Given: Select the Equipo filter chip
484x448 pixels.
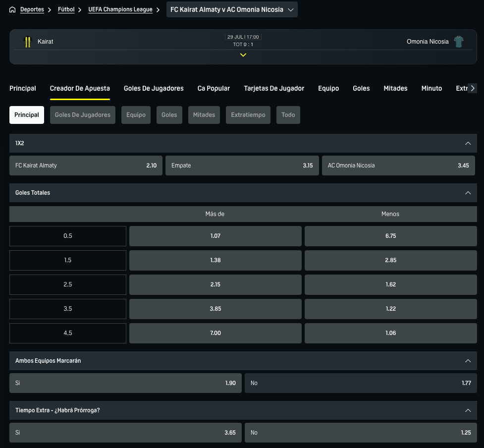Looking at the screenshot, I should [x=136, y=115].
